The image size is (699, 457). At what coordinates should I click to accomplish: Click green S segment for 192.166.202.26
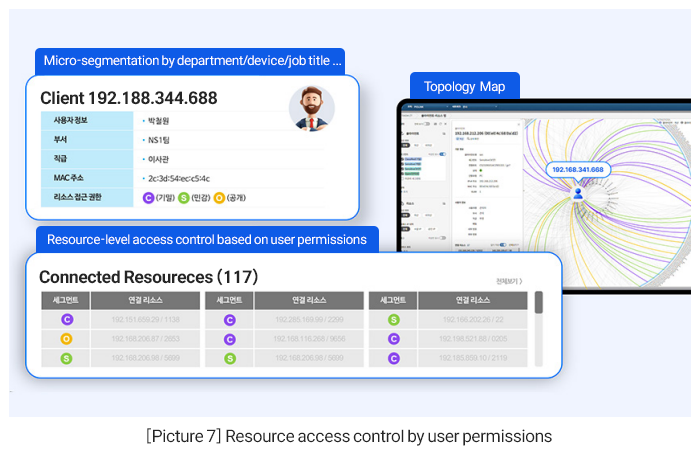[x=393, y=320]
